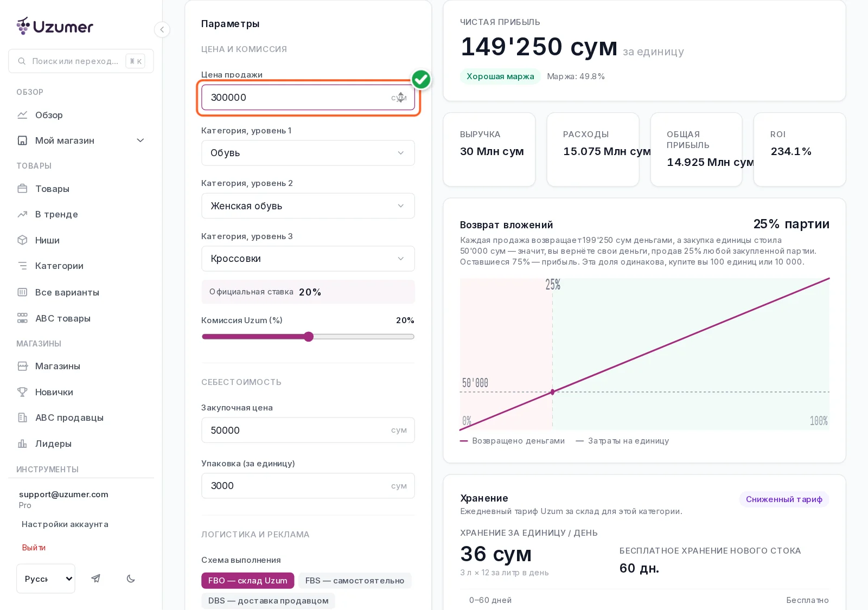Focus the Поиск или переход search box
The width and height of the screenshot is (868, 610).
[81, 61]
